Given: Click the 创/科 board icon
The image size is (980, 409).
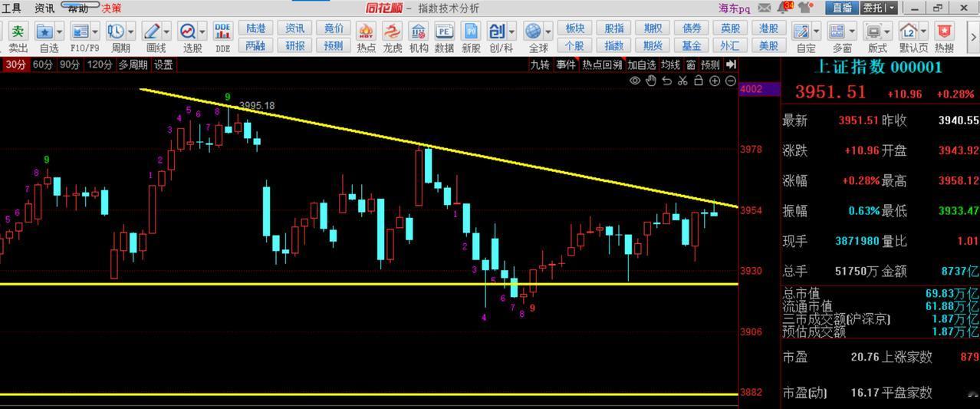Looking at the screenshot, I should click(497, 31).
